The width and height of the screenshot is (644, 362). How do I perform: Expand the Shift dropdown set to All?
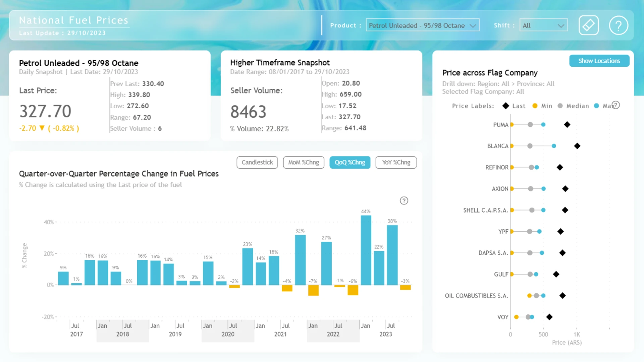543,25
